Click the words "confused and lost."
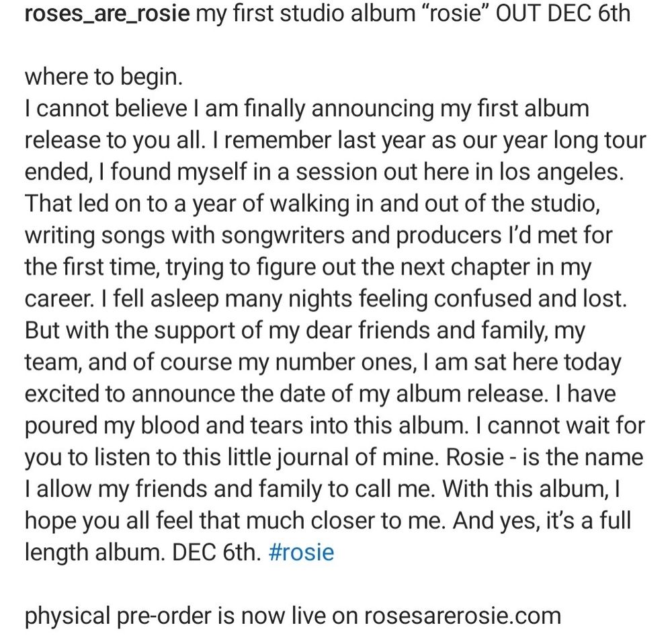The image size is (672, 640). [530, 298]
